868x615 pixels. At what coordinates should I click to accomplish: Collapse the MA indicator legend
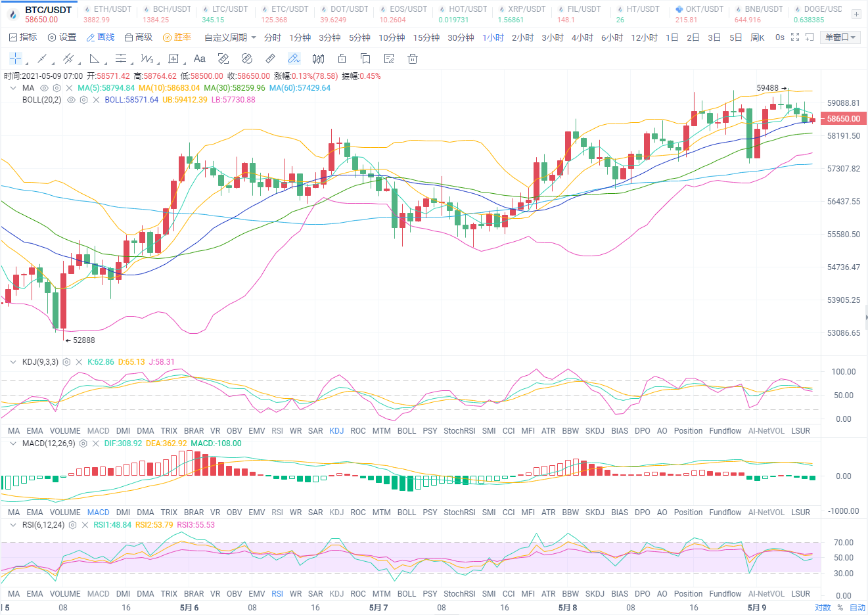12,88
